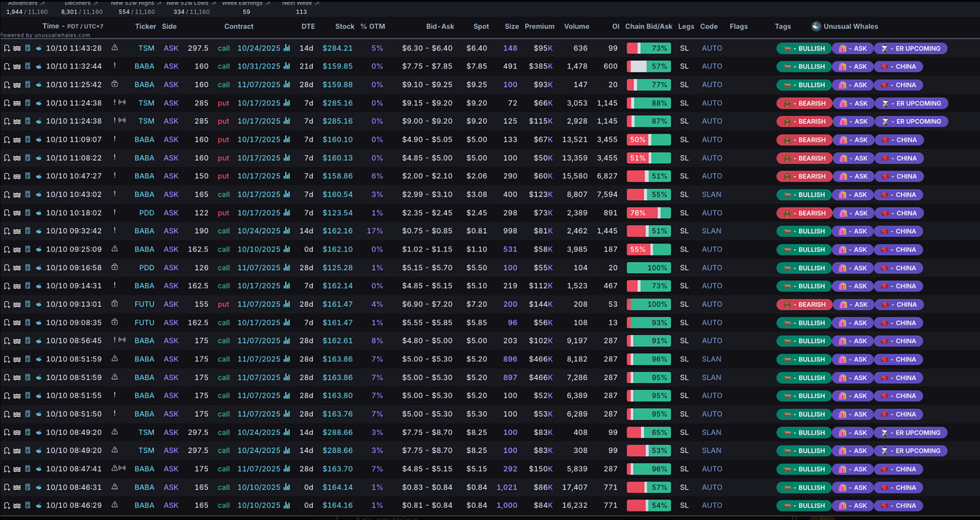980x520 pixels.
Task: Open 11/07/2025 contract on 11:25:42 row
Action: coord(258,85)
